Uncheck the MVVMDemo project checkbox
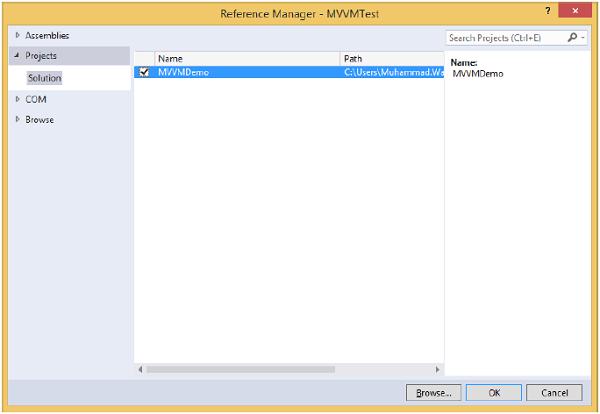 [x=145, y=72]
